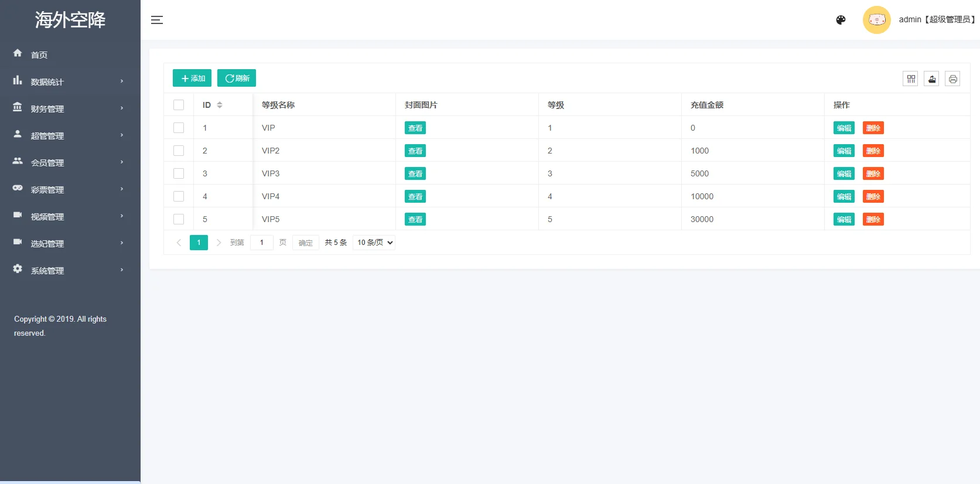The height and width of the screenshot is (484, 980).
Task: Expand the 系统管理 sidebar menu
Action: [70, 270]
